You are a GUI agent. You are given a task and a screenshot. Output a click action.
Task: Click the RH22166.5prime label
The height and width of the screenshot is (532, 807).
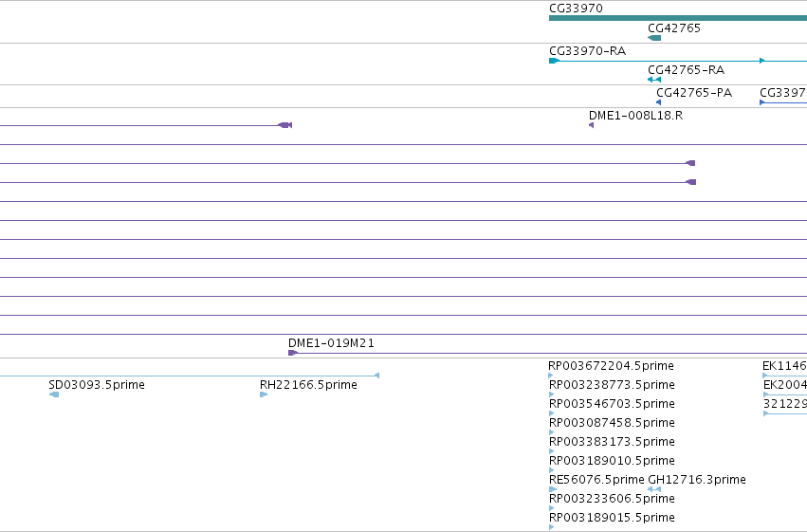[x=308, y=385]
